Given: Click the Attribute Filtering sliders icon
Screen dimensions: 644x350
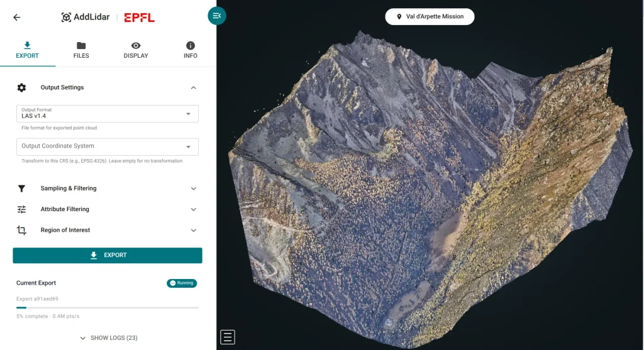Looking at the screenshot, I should [21, 209].
